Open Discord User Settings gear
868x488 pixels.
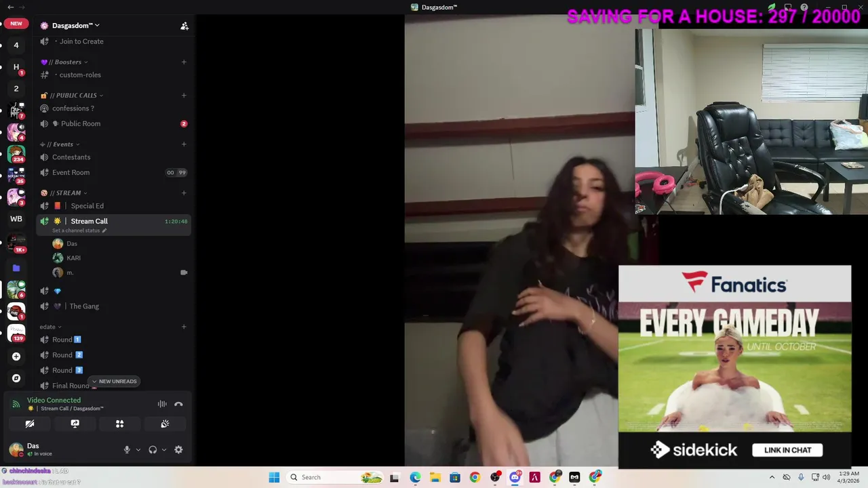pyautogui.click(x=178, y=450)
